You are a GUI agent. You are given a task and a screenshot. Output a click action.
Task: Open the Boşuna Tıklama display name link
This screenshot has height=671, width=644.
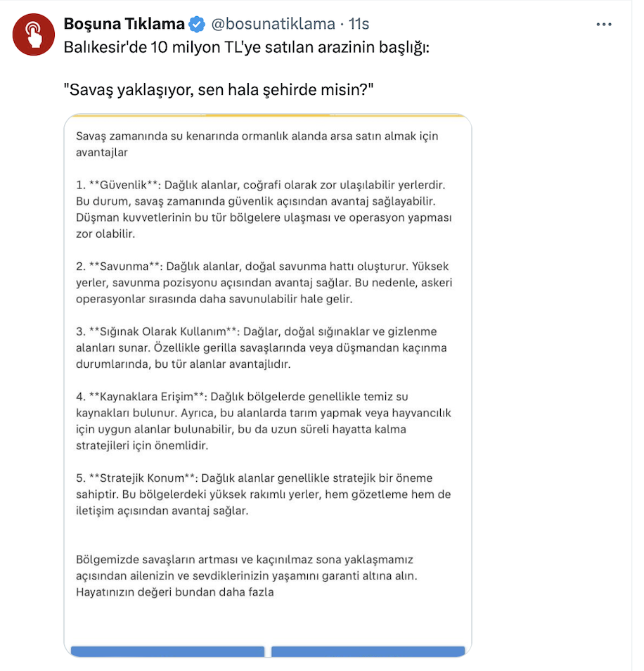124,24
